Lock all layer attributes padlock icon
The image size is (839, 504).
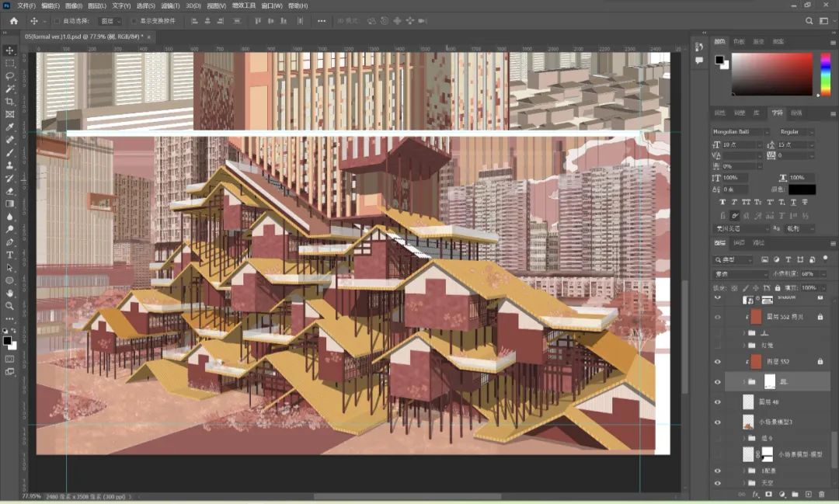click(778, 288)
